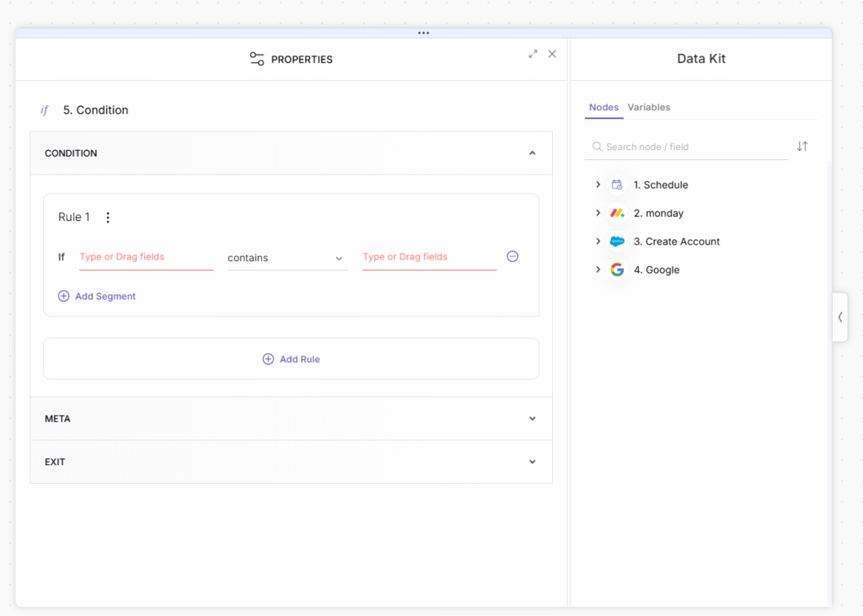863x616 pixels.
Task: Click the '5. Condition' title text
Action: coord(95,110)
